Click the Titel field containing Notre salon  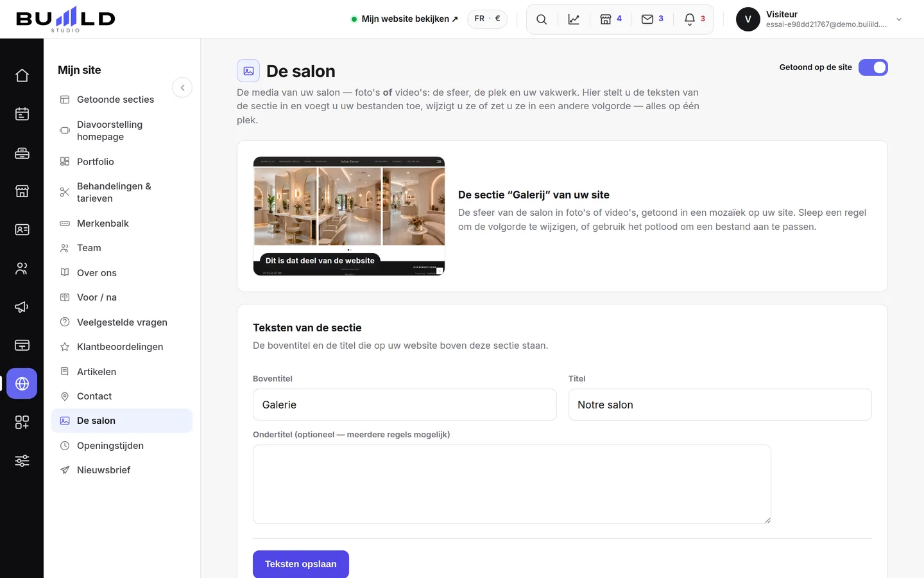(720, 405)
